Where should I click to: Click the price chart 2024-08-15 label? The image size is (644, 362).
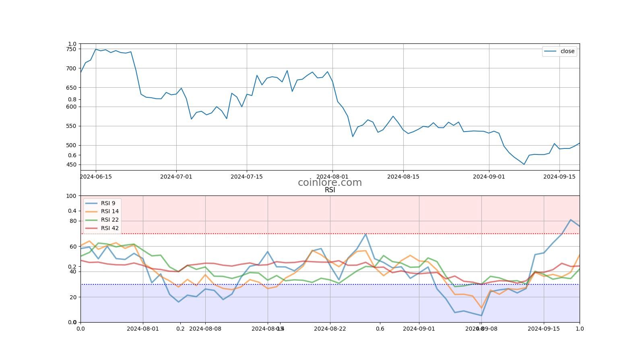tap(403, 177)
